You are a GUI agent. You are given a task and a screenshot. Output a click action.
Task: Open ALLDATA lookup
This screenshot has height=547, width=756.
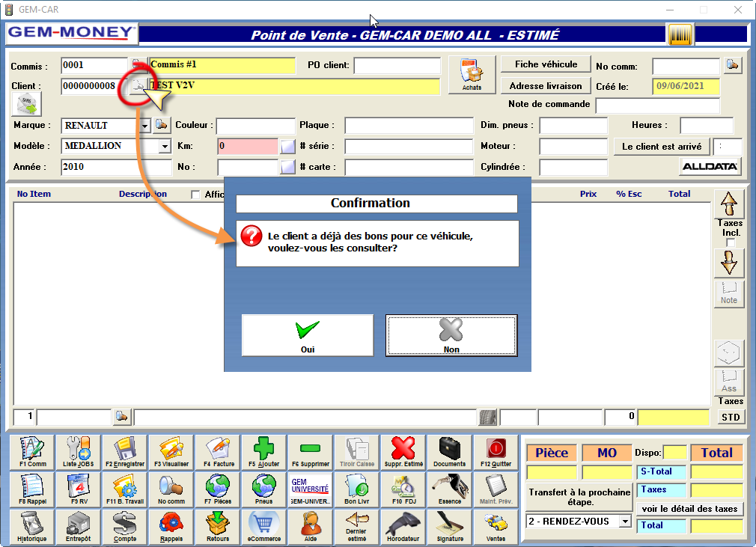point(710,167)
